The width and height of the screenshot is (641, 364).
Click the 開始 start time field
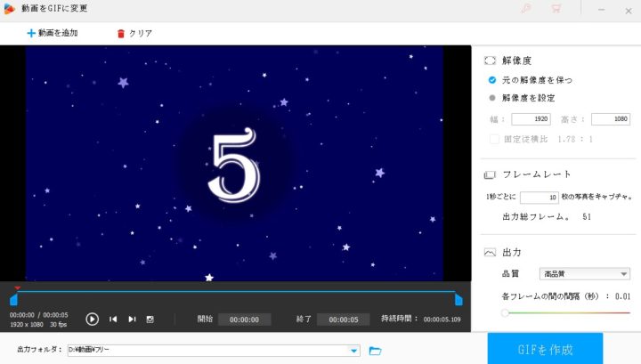(x=244, y=320)
